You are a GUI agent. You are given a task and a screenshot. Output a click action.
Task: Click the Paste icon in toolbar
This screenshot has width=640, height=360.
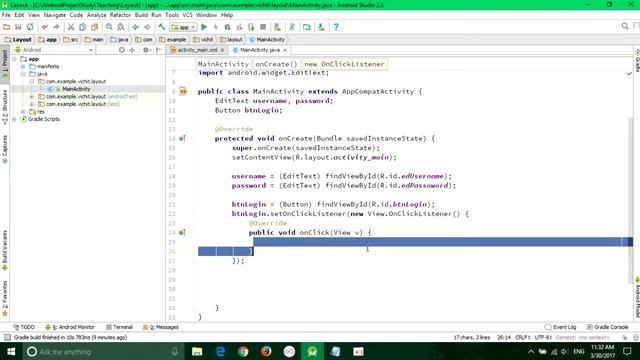coord(94,27)
